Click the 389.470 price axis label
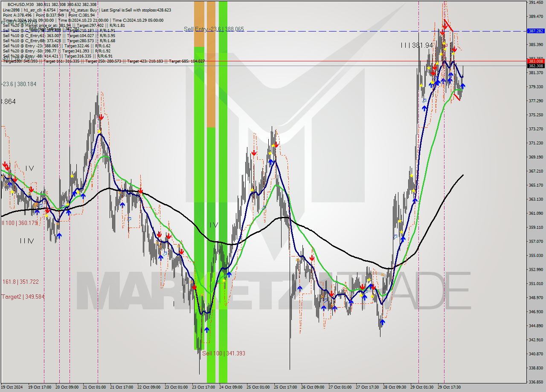Screen dimensions: 546x392 point(535,17)
